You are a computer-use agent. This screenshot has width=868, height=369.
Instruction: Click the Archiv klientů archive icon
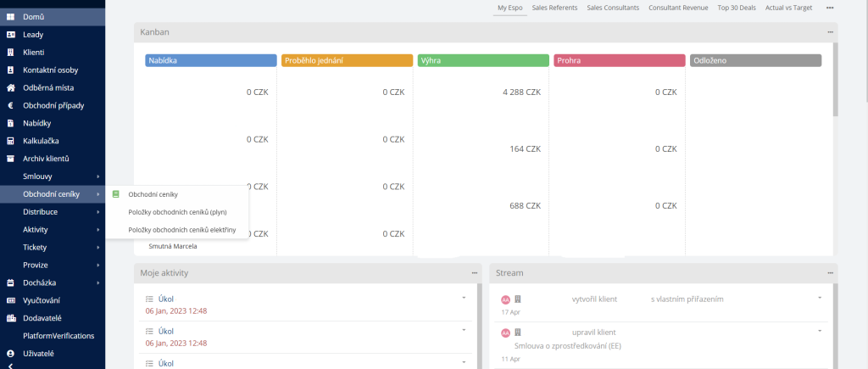point(10,159)
